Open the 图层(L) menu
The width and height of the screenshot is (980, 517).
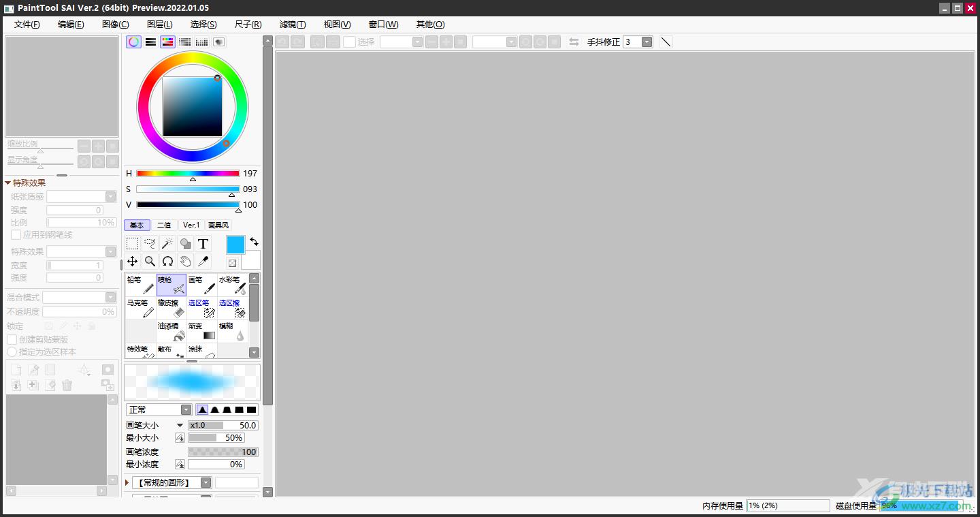pyautogui.click(x=159, y=25)
